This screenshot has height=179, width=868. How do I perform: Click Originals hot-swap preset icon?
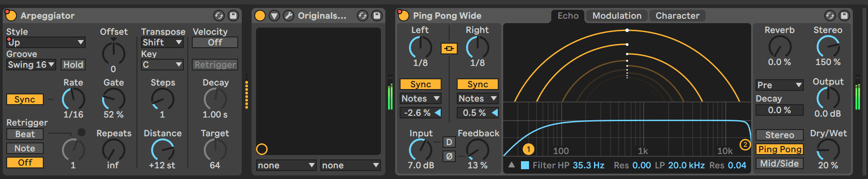pos(363,16)
